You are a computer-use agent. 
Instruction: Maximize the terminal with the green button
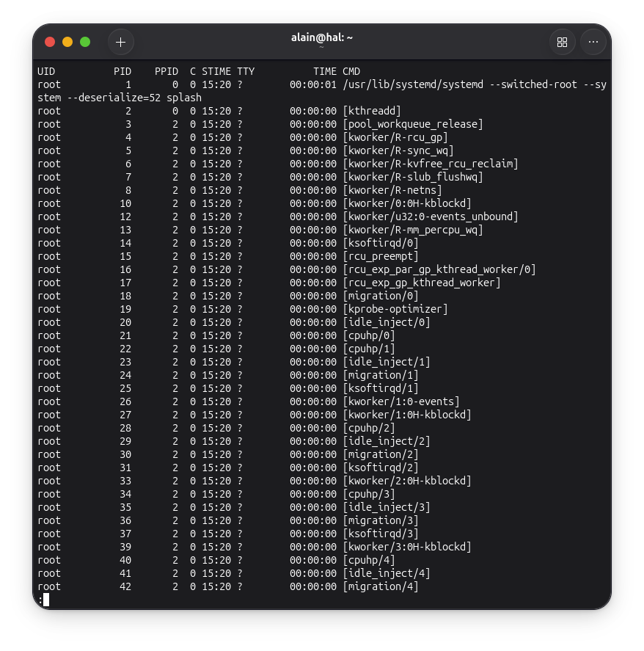(x=85, y=42)
